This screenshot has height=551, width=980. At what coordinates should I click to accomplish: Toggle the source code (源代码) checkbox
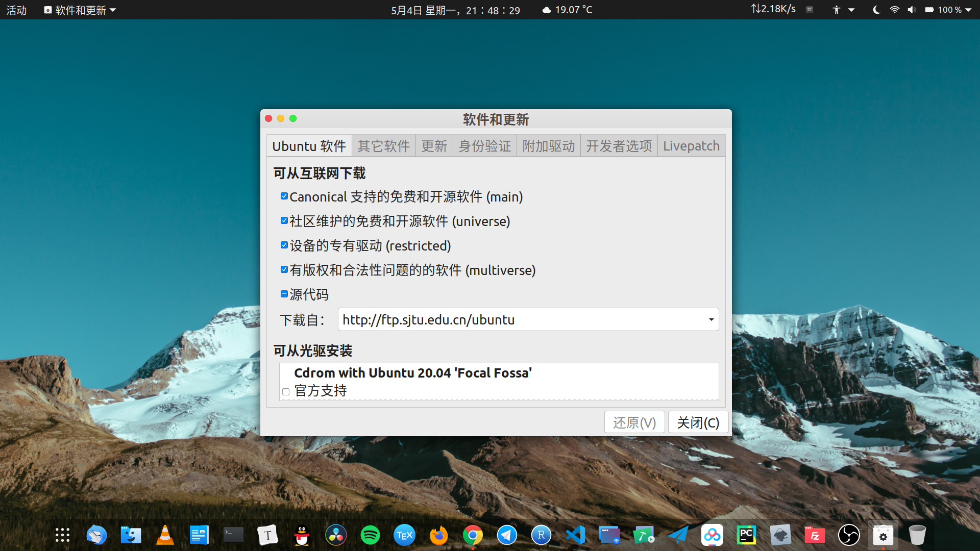click(284, 294)
